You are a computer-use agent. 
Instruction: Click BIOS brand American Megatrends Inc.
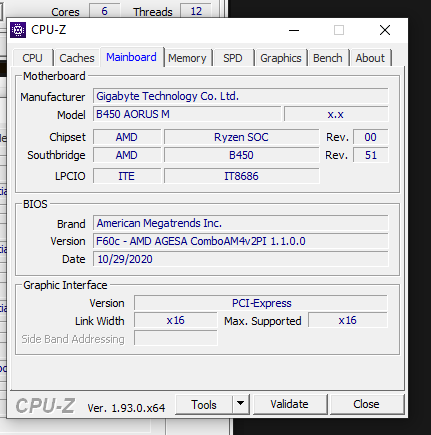point(240,223)
